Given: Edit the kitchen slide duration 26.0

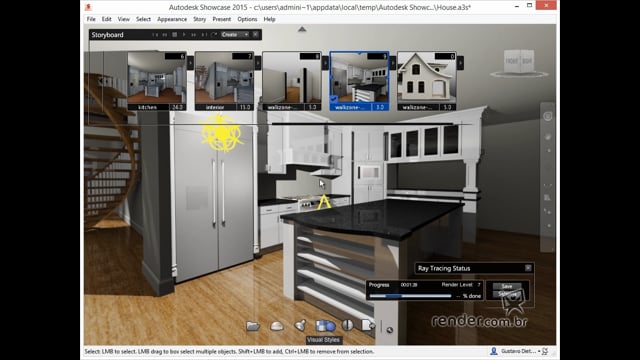Looking at the screenshot, I should coord(177,107).
